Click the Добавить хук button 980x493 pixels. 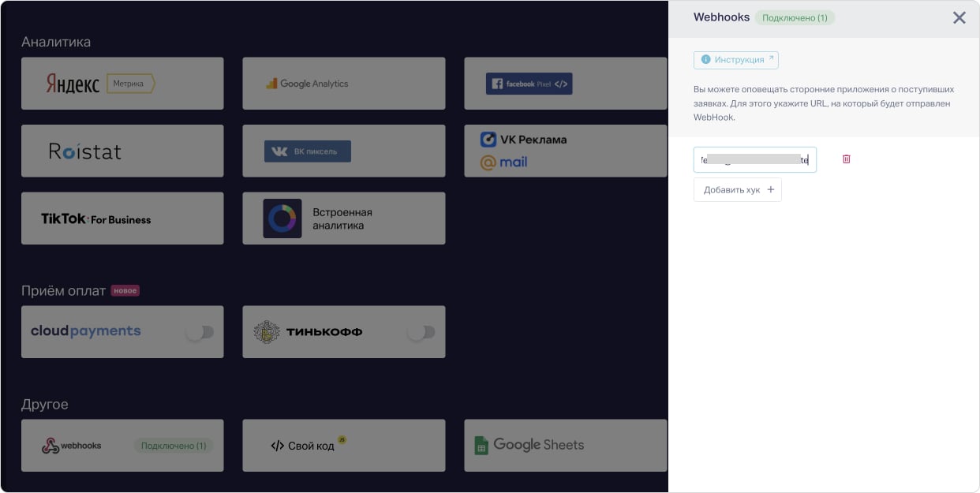(737, 190)
